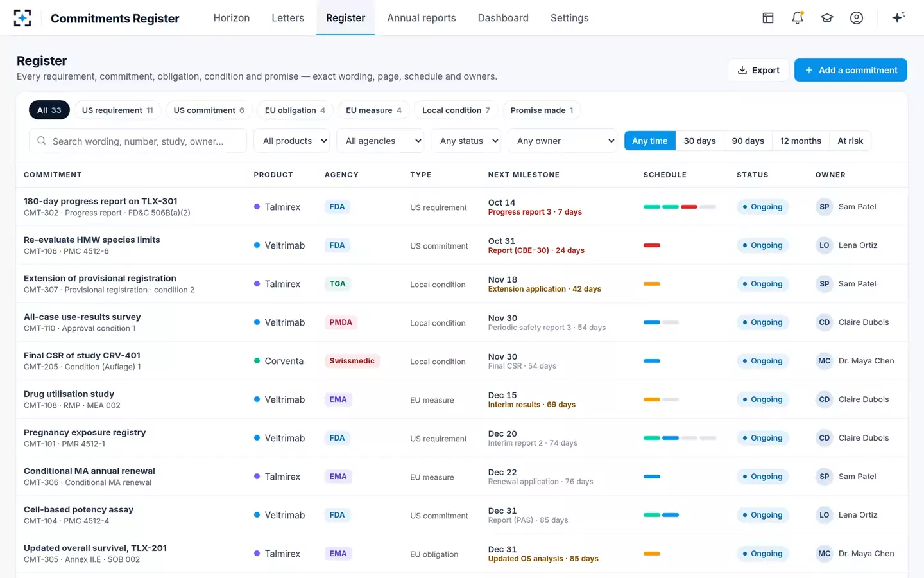Click Add a commitment button
Image resolution: width=924 pixels, height=578 pixels.
(851, 70)
